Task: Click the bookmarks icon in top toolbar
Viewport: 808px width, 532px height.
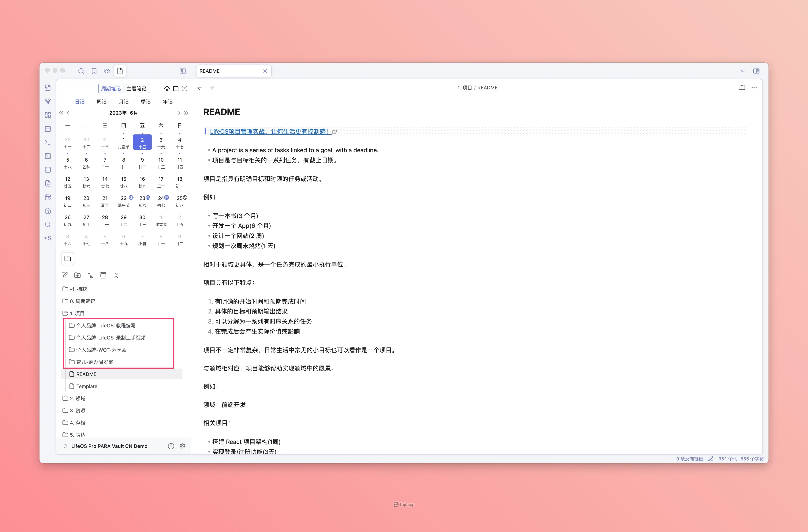Action: pyautogui.click(x=94, y=71)
